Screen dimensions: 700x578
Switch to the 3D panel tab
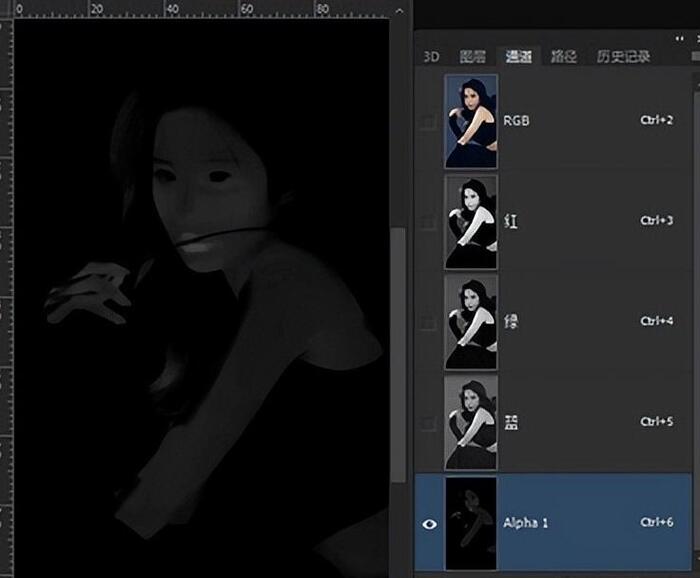tap(431, 57)
